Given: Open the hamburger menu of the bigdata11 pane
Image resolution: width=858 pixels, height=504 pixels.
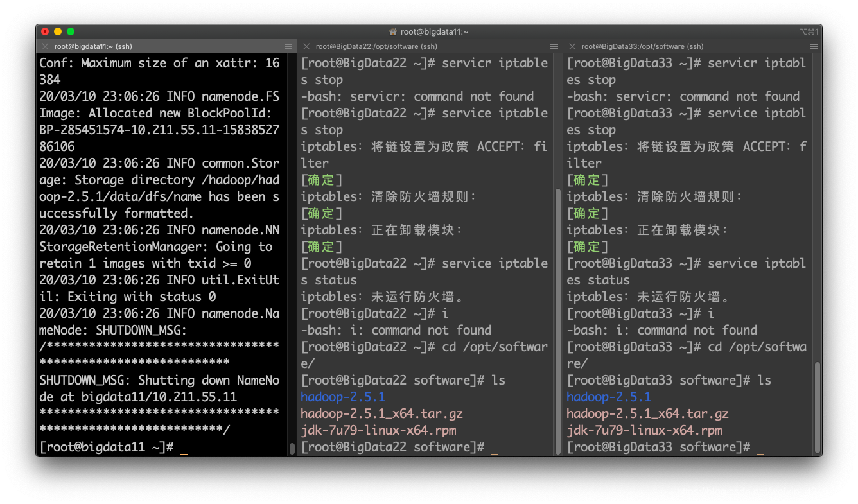Looking at the screenshot, I should tap(288, 46).
